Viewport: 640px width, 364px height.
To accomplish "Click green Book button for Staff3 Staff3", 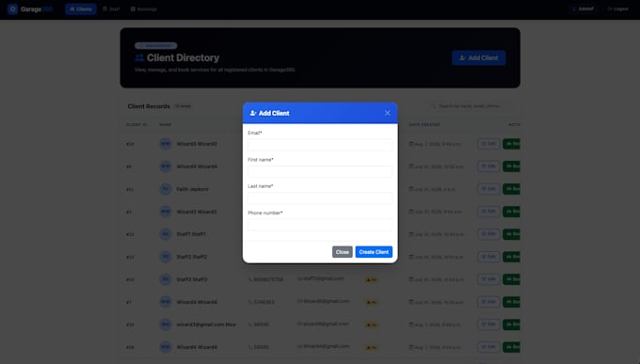I will tap(511, 279).
